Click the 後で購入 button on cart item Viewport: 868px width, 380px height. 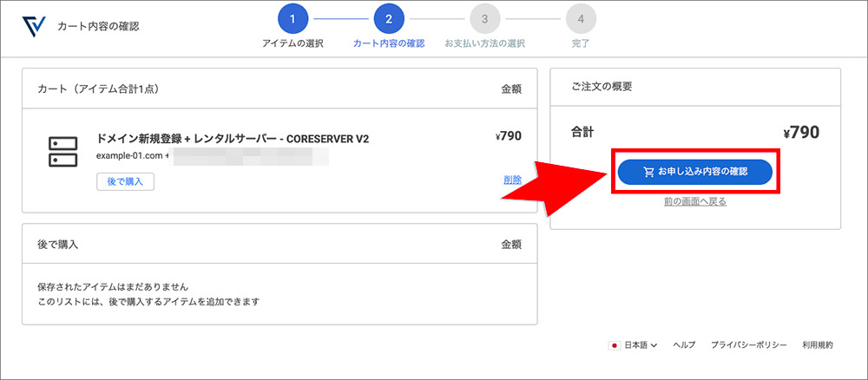[125, 182]
